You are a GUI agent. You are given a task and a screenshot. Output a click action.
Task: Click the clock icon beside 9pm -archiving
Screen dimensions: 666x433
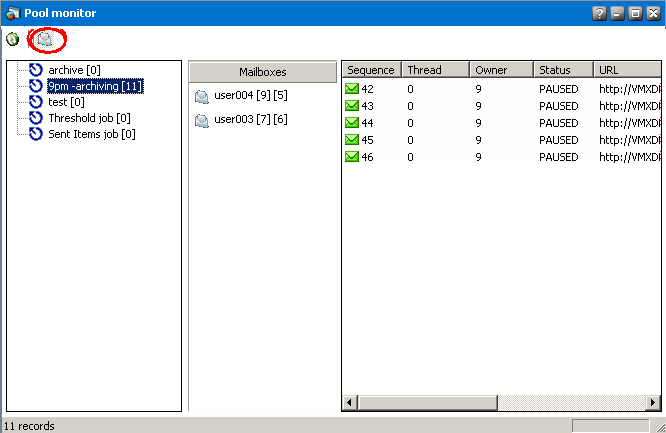[x=36, y=86]
